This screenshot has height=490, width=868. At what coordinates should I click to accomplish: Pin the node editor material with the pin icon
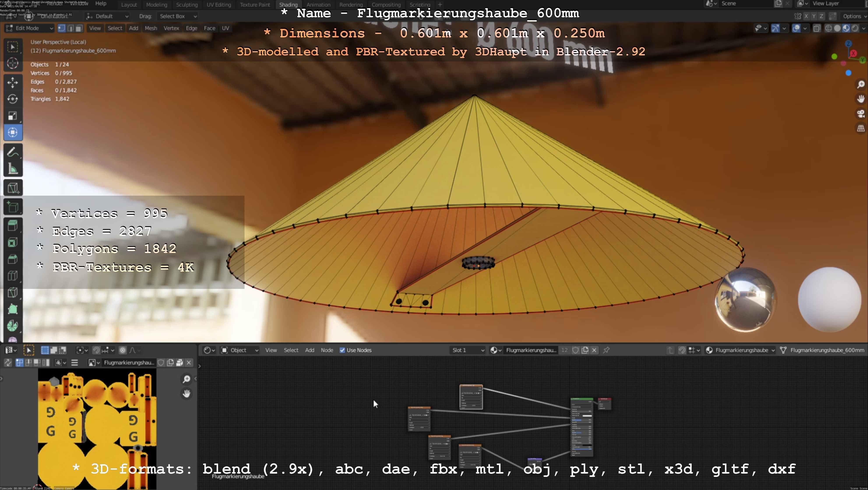pyautogui.click(x=606, y=350)
